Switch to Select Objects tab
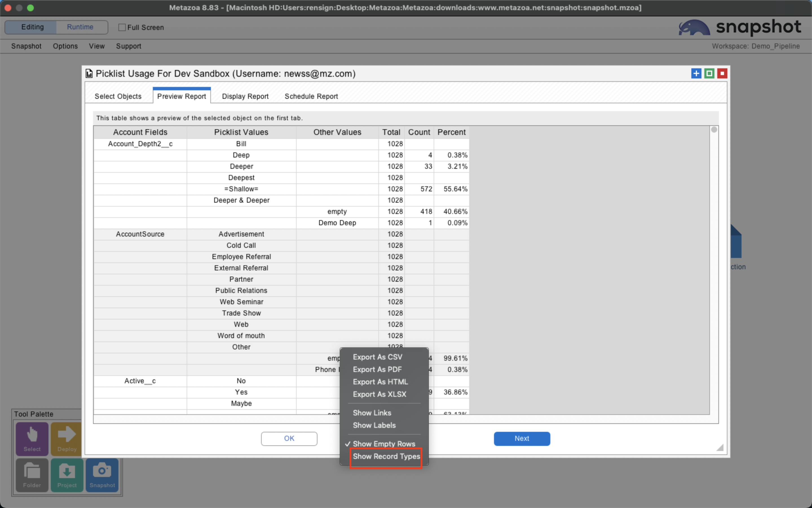Viewport: 812px width, 508px height. pos(118,97)
